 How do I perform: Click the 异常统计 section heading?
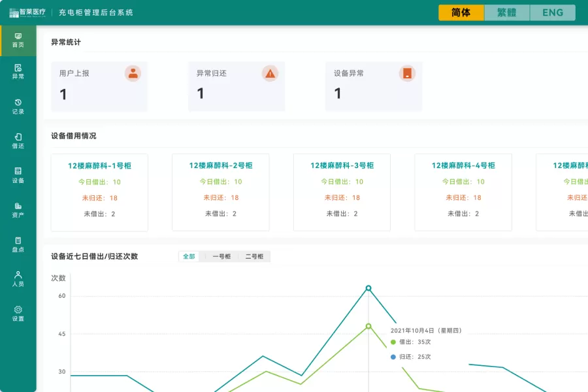pyautogui.click(x=66, y=42)
